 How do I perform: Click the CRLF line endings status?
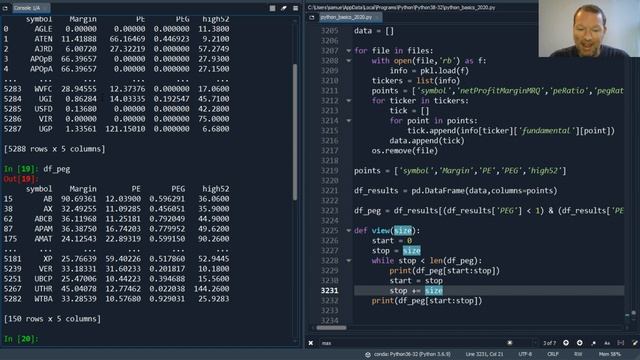click(x=553, y=354)
